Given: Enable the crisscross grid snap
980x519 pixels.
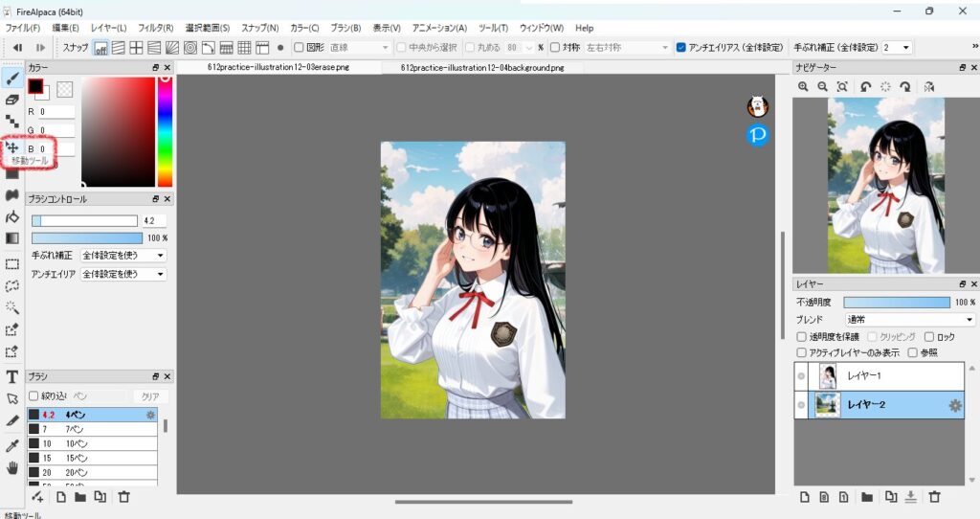Looking at the screenshot, I should (136, 48).
